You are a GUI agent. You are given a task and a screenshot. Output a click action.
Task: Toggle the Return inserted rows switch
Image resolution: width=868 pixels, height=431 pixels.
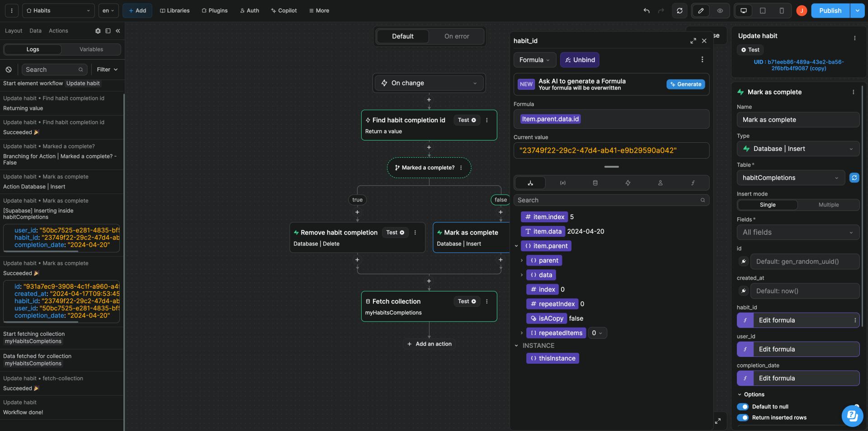(742, 417)
